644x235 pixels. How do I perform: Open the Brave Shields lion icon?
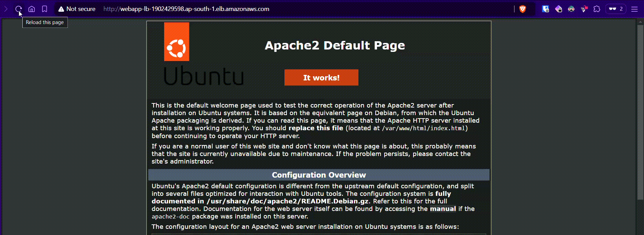[x=523, y=9]
